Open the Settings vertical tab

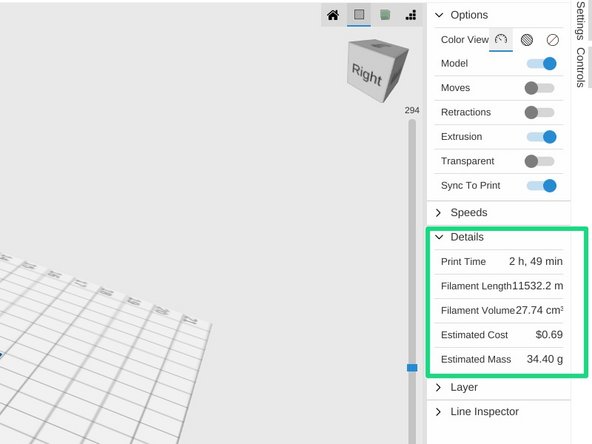(581, 20)
